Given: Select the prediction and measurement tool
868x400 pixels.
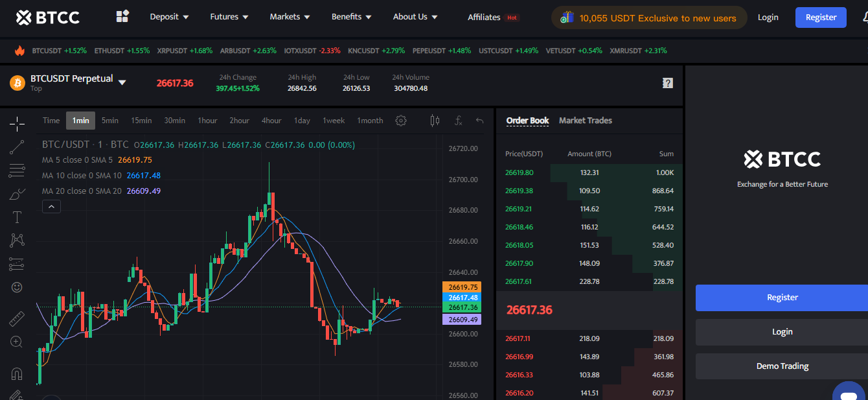Looking at the screenshot, I should (x=17, y=264).
